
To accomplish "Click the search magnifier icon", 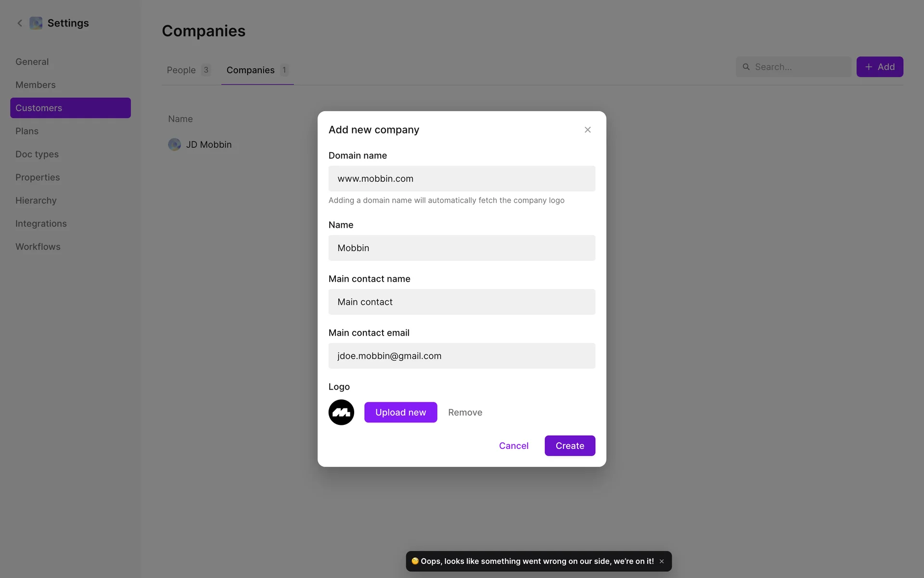I will pos(746,67).
